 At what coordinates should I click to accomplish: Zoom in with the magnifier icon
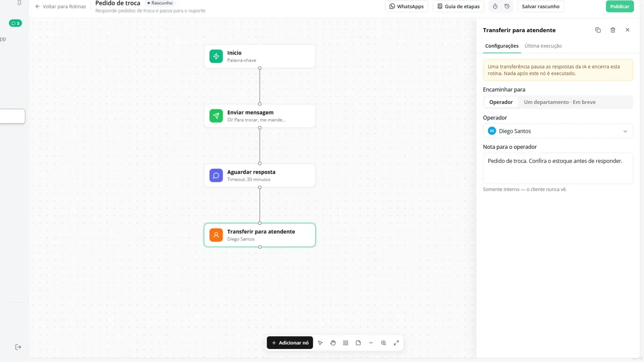tap(384, 343)
